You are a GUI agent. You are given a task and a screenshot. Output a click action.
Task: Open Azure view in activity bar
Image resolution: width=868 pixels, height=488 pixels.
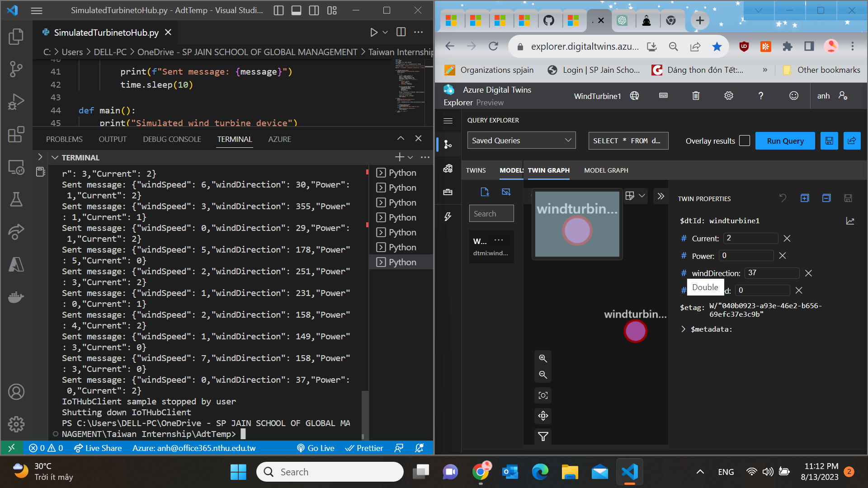tap(16, 264)
